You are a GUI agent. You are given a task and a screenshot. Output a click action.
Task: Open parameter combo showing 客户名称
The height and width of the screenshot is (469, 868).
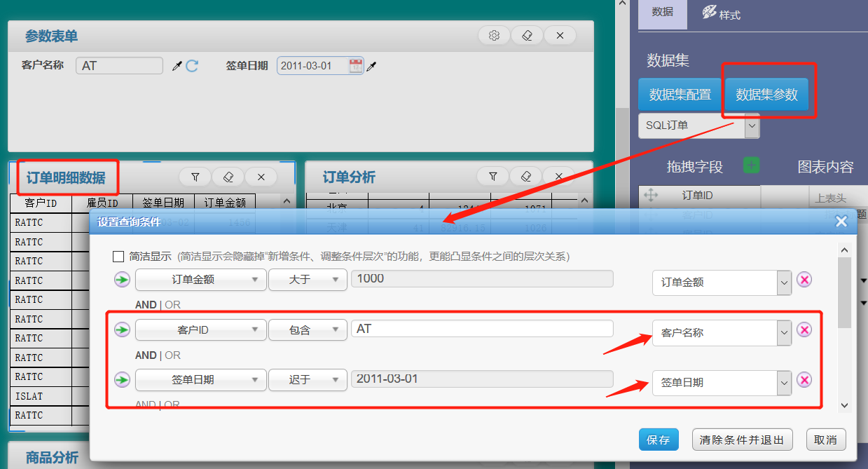point(722,332)
